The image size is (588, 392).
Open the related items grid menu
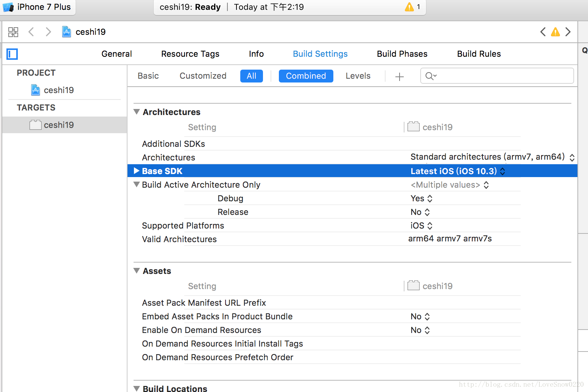13,32
